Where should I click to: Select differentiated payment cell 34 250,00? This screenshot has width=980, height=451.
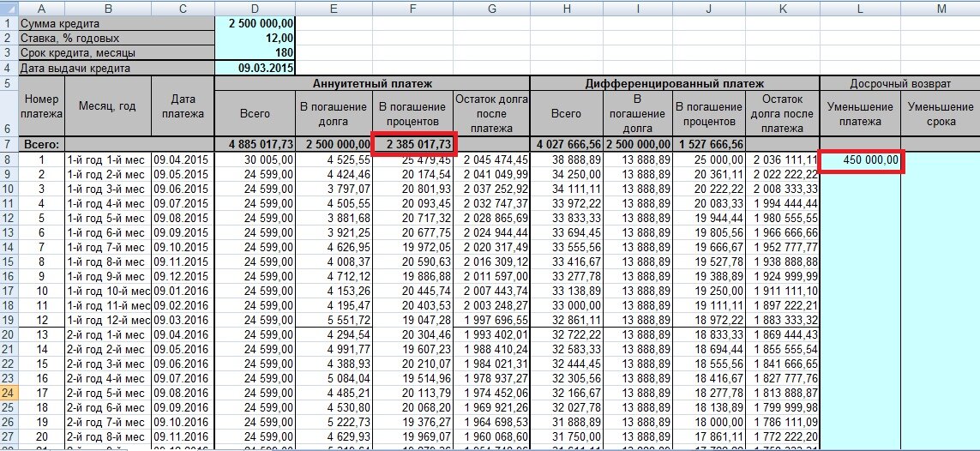tap(567, 174)
